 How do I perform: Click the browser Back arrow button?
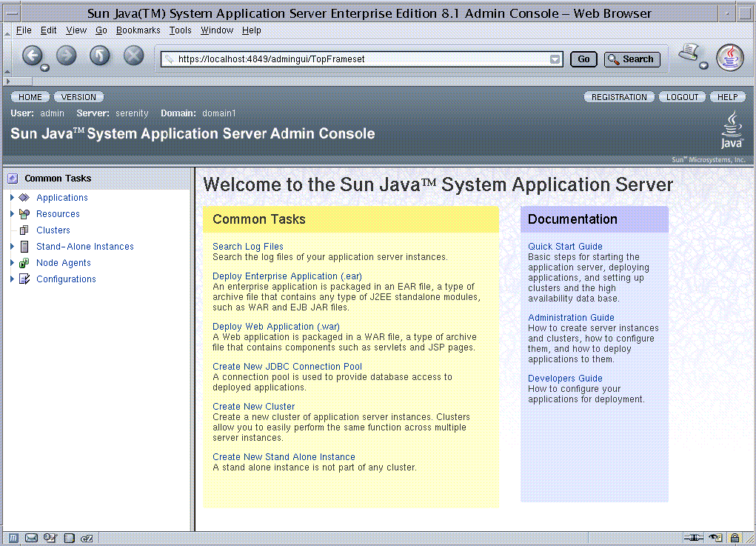31,56
